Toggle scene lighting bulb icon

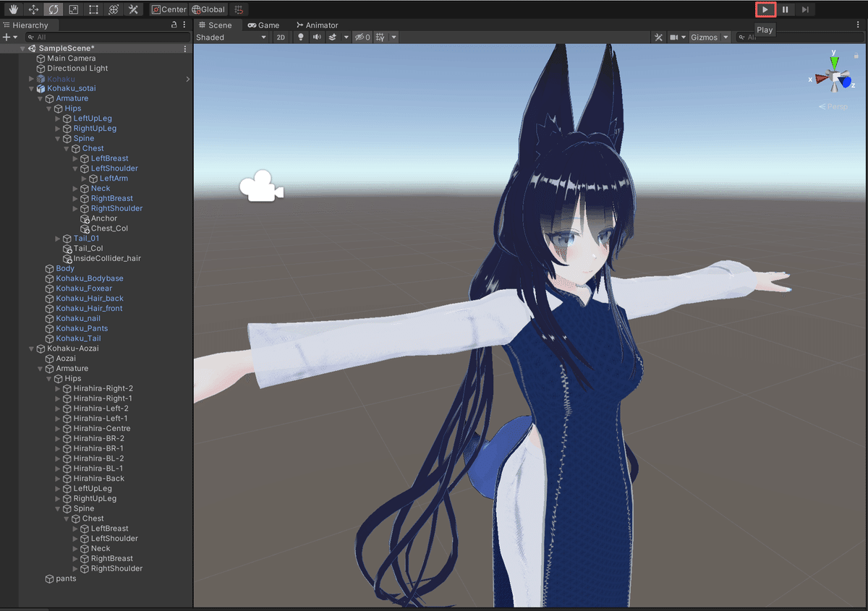tap(302, 37)
